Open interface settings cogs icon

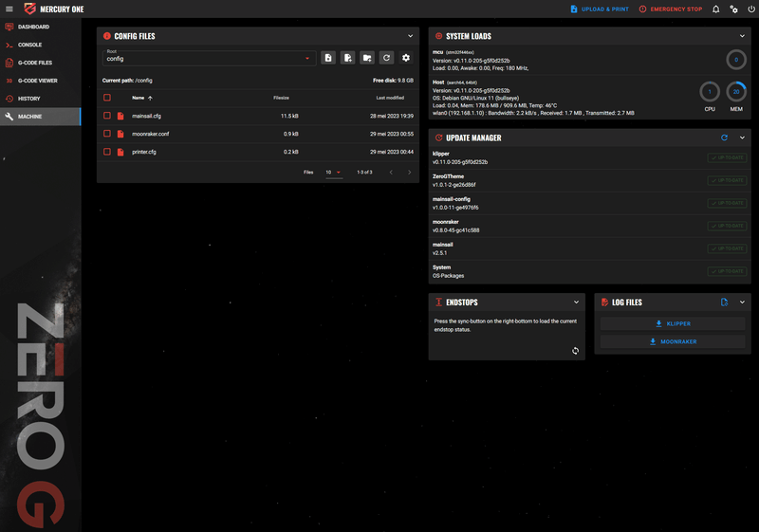click(x=733, y=9)
